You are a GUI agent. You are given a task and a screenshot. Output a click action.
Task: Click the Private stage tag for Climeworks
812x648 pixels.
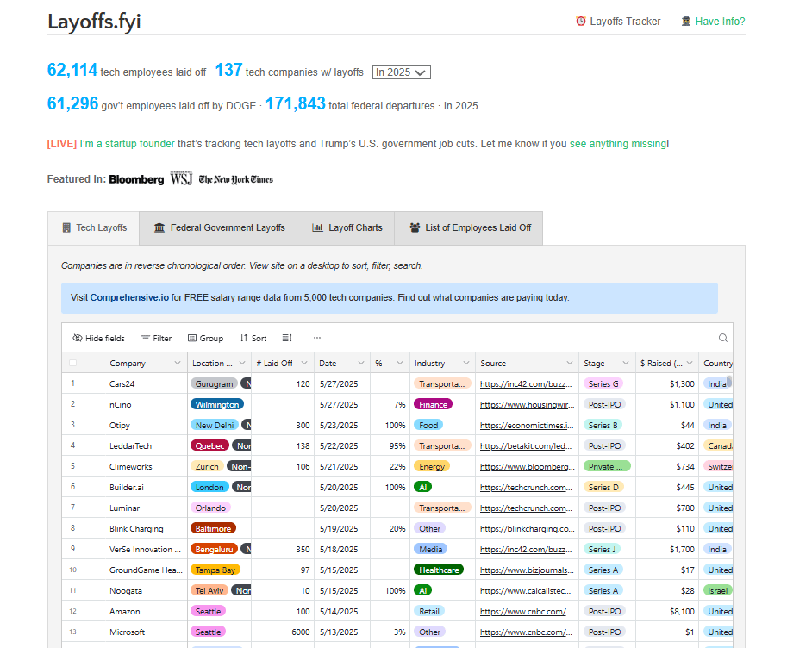pos(607,467)
